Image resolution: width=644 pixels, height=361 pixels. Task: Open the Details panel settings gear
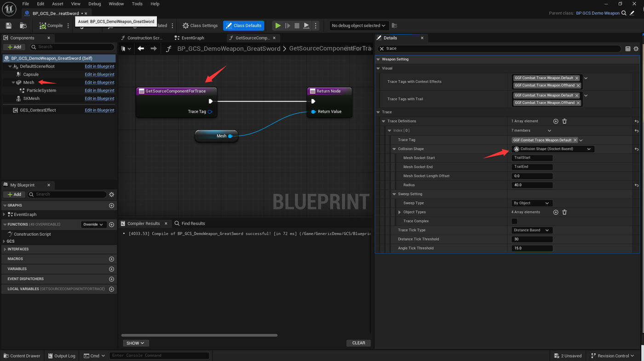[x=636, y=48]
